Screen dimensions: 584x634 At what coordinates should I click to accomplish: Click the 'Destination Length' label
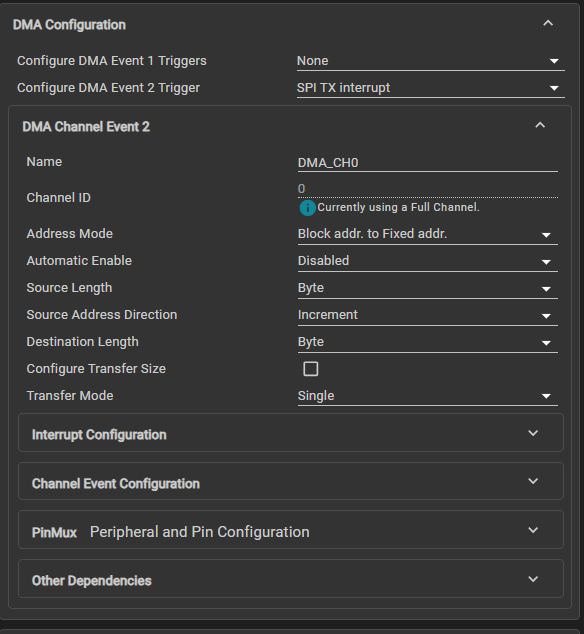coord(83,342)
